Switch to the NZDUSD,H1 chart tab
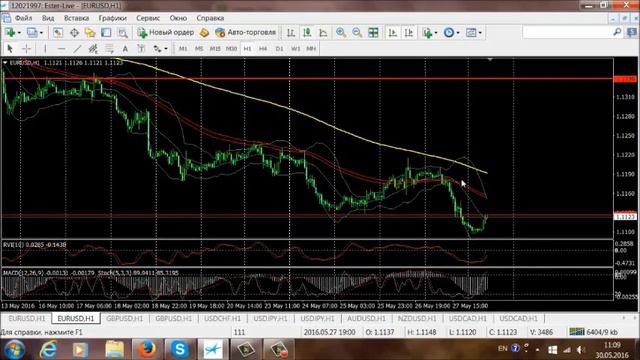This screenshot has width=640, height=360. click(x=417, y=318)
